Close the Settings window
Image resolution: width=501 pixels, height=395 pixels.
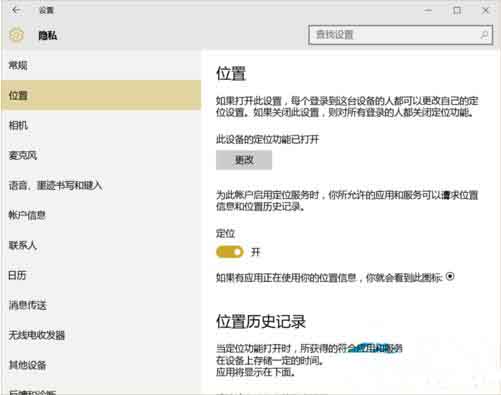pyautogui.click(x=486, y=11)
